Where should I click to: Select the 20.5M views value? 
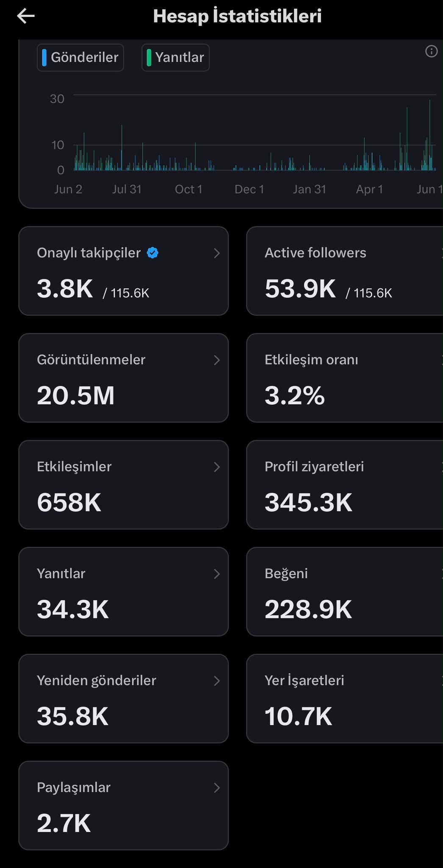click(76, 395)
